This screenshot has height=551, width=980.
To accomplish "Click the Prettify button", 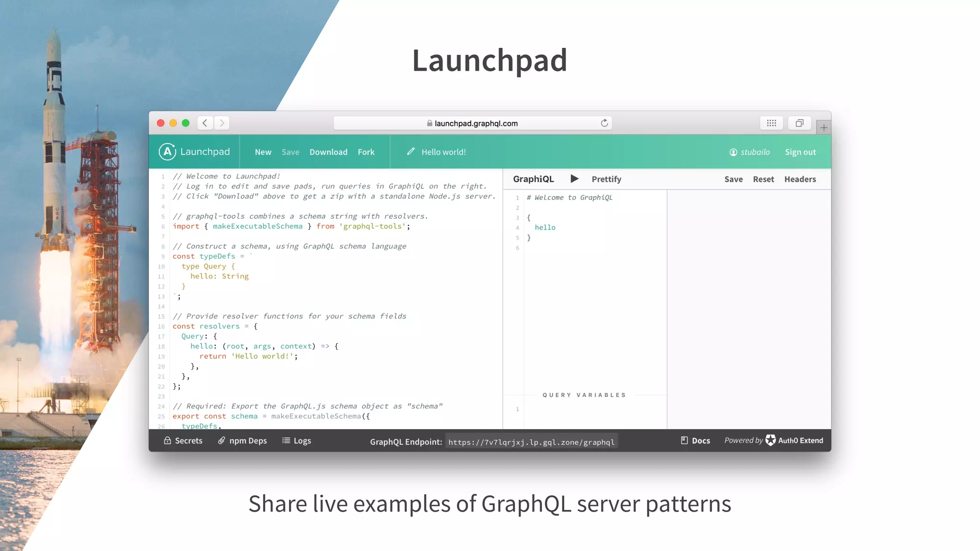I will point(606,179).
